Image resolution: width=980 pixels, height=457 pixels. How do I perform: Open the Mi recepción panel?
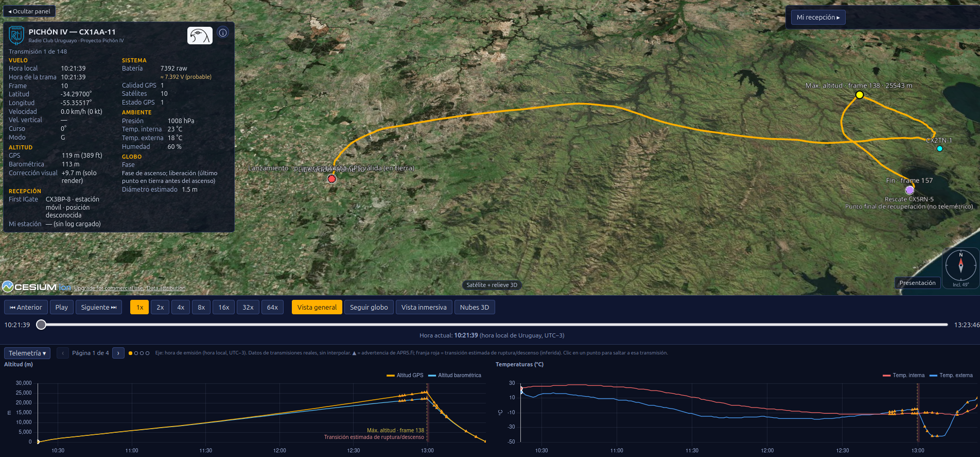pyautogui.click(x=818, y=18)
